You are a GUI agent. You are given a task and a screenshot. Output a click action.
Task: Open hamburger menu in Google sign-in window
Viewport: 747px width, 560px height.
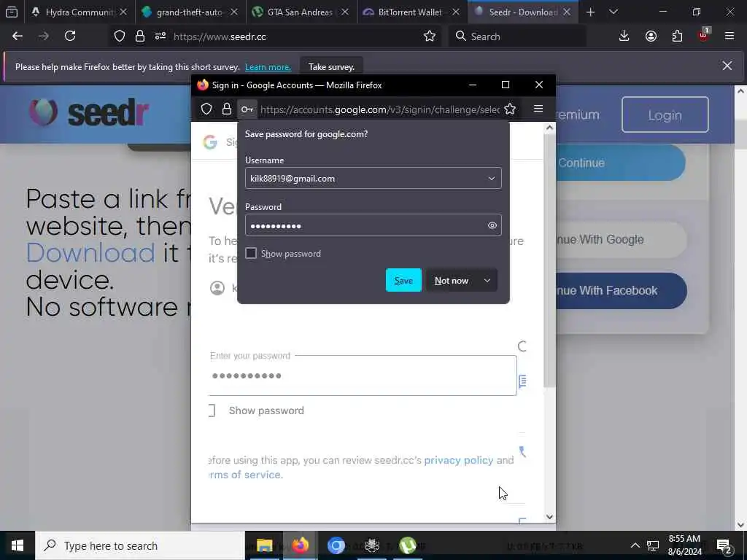point(538,109)
